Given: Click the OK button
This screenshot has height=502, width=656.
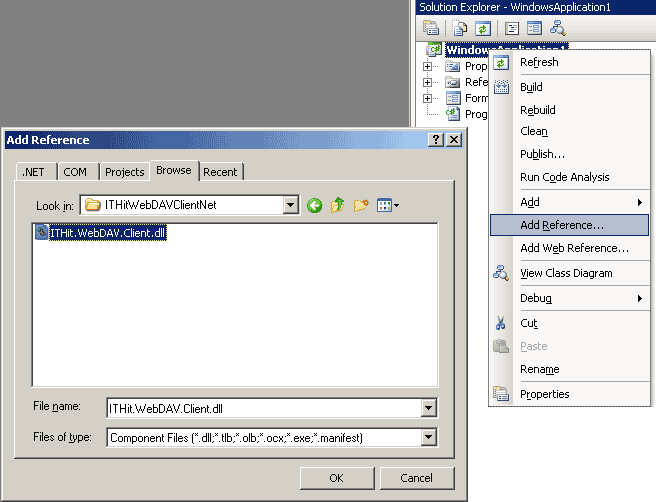Looking at the screenshot, I should tap(337, 478).
